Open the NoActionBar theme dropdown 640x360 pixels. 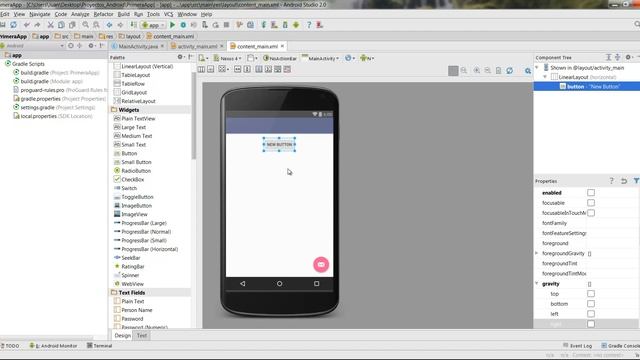click(x=280, y=58)
